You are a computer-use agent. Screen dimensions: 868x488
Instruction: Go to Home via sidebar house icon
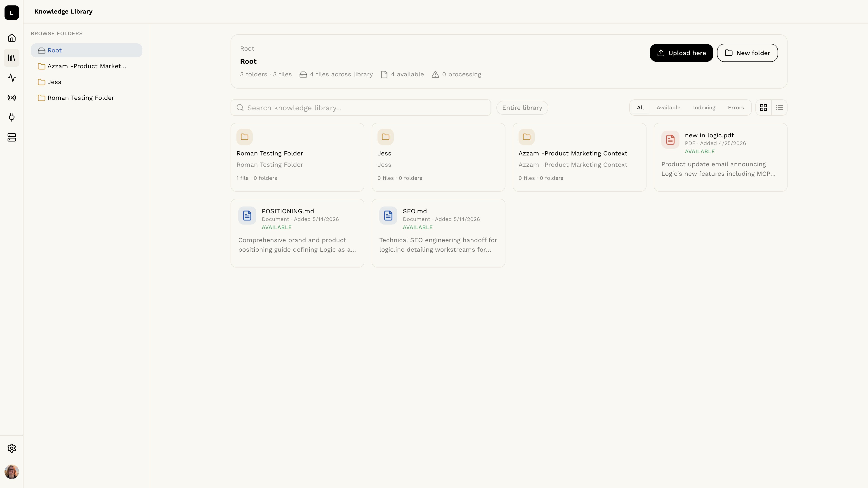(x=12, y=38)
